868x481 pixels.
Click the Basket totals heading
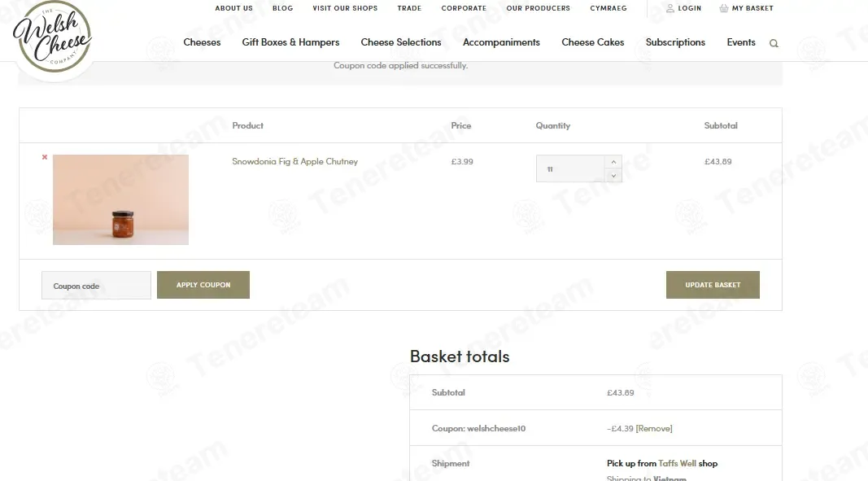pyautogui.click(x=460, y=356)
